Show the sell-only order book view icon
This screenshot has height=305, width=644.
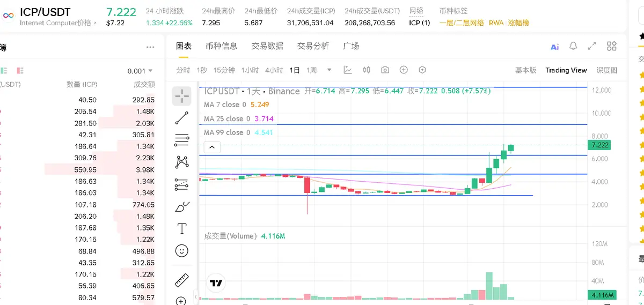20,70
